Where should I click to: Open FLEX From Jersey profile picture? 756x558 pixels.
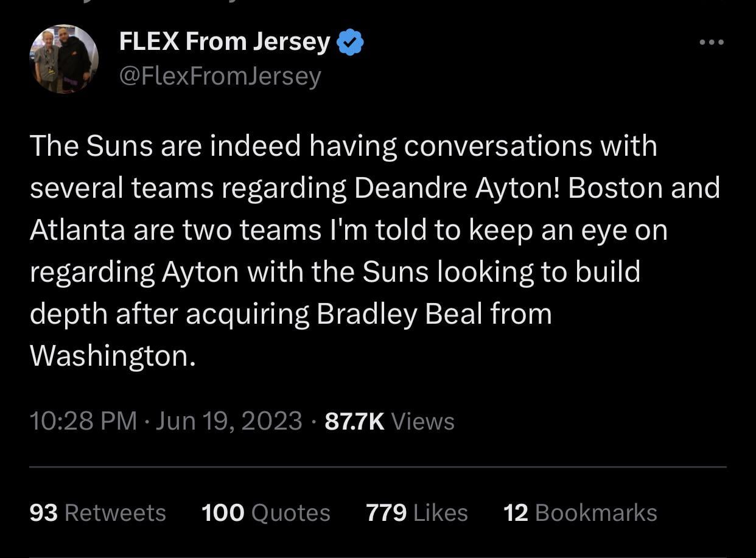pyautogui.click(x=63, y=59)
